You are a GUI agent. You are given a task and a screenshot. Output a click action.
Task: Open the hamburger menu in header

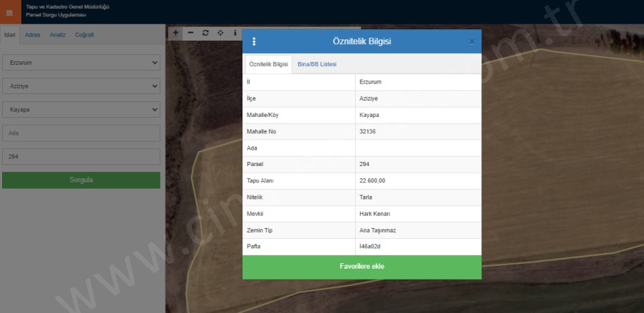[9, 12]
